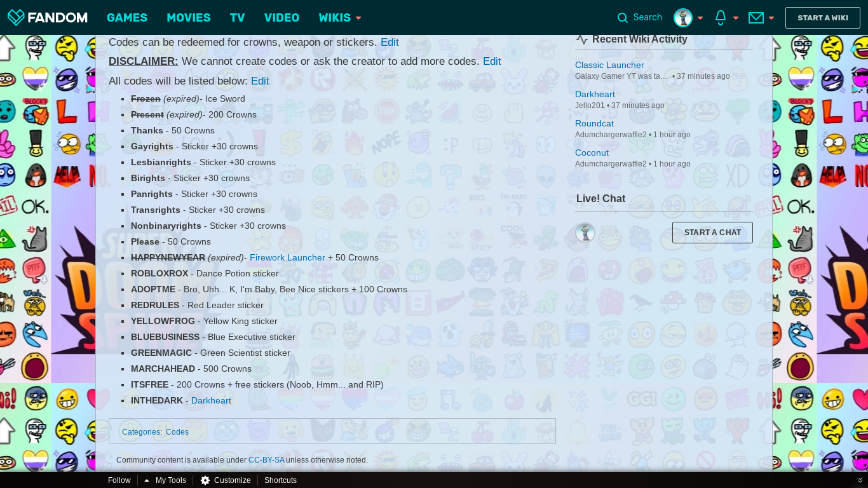Click the user avatar in the top bar

[683, 18]
